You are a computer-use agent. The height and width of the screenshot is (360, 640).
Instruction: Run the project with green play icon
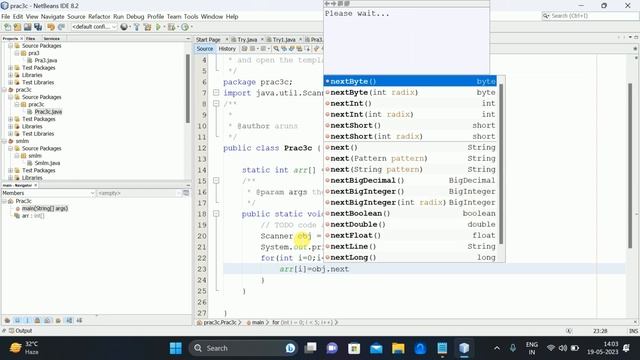pos(158,27)
